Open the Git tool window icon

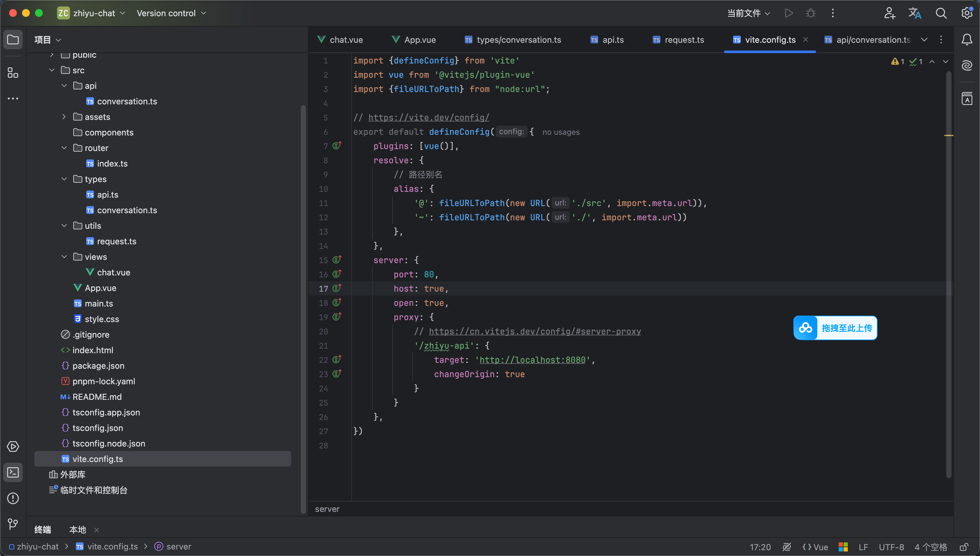[x=13, y=524]
